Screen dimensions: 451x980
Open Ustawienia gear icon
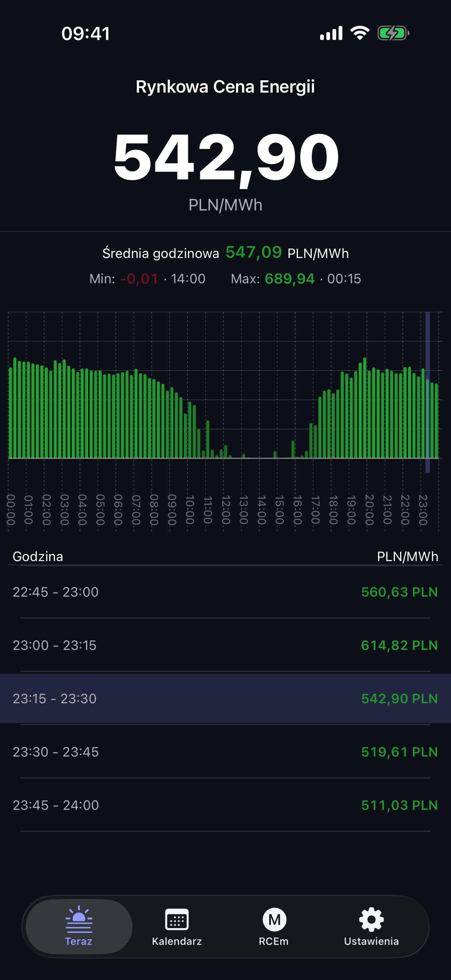(x=371, y=920)
